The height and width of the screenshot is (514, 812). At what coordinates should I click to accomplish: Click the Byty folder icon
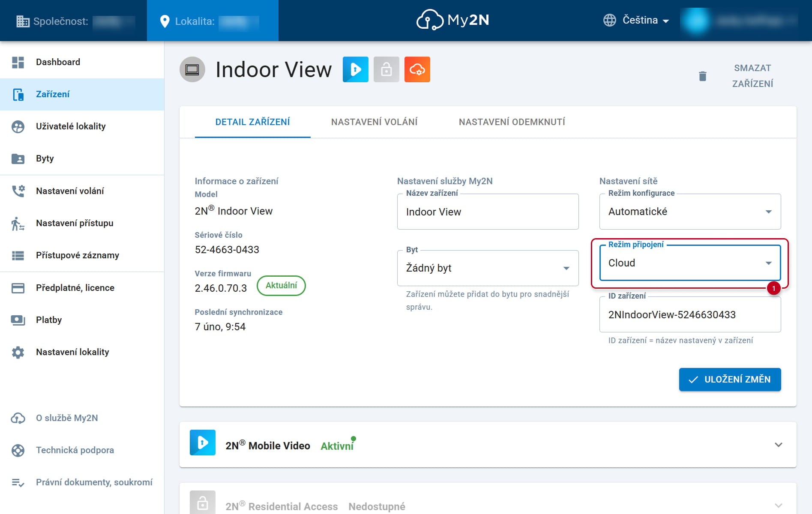click(x=18, y=158)
